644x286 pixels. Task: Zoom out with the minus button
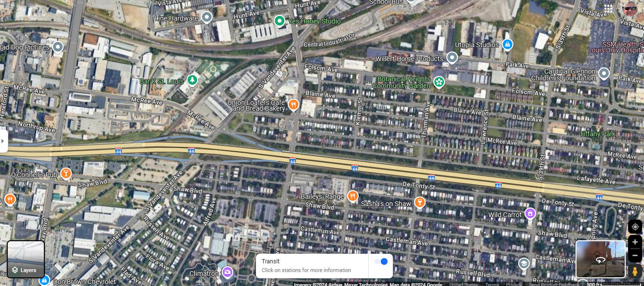point(635,255)
